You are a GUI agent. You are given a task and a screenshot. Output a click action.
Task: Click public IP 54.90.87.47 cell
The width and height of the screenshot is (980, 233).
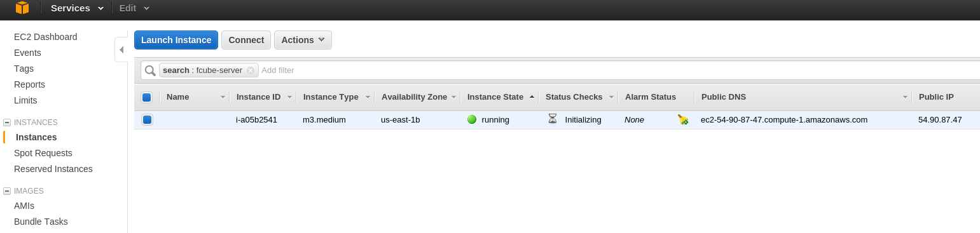pyautogui.click(x=940, y=119)
